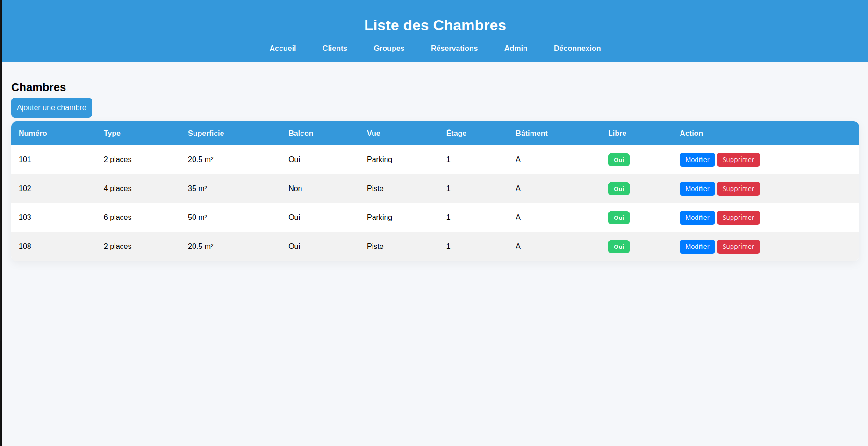Click Supprimer for room 101
The image size is (868, 446).
(738, 160)
